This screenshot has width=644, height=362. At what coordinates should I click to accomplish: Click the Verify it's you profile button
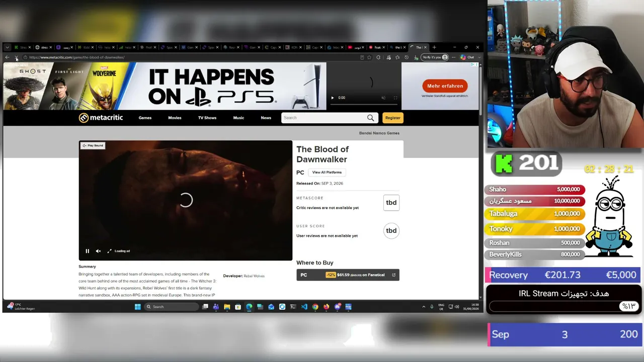(x=435, y=57)
